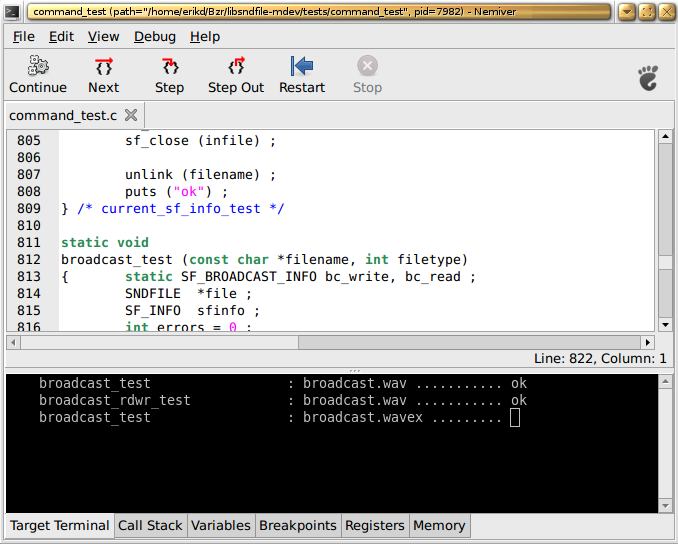The width and height of the screenshot is (678, 544).
Task: Click the 'static void' code line
Action: pos(105,243)
